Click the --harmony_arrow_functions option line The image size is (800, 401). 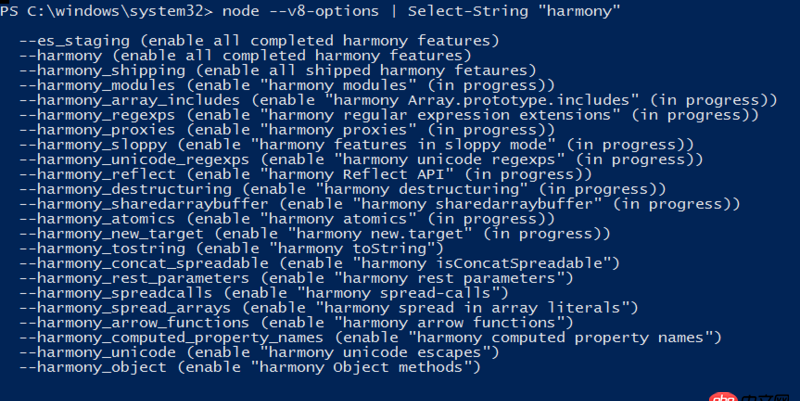296,322
